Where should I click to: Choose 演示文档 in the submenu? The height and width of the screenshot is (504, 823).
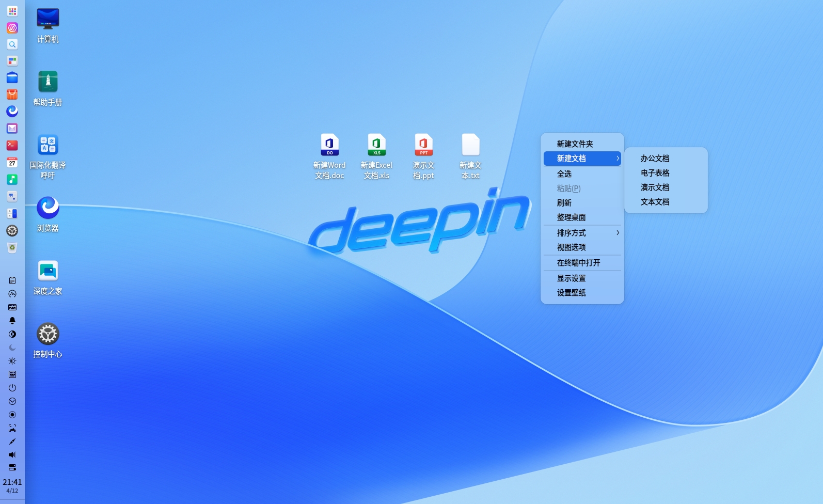coord(666,187)
